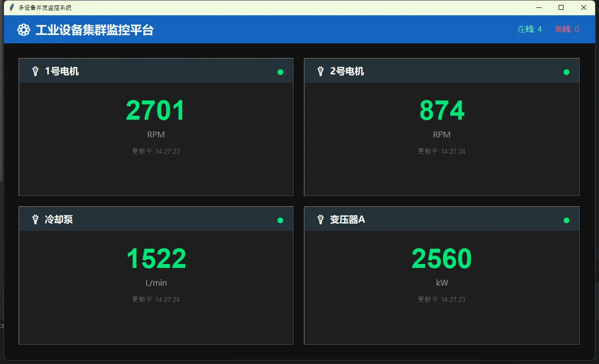Viewport: 599px width, 364px height.
Task: Click the 冷却泵 device icon
Action: (35, 220)
